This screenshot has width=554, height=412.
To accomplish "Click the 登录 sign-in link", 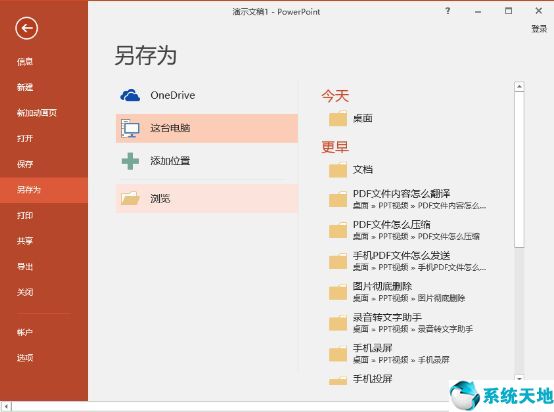I will click(x=539, y=29).
